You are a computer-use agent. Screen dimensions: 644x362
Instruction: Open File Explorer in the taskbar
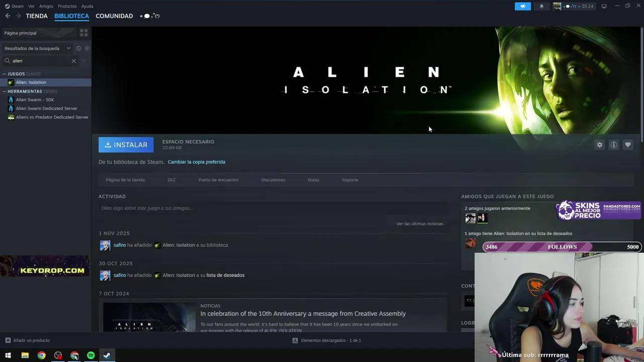tap(25, 355)
